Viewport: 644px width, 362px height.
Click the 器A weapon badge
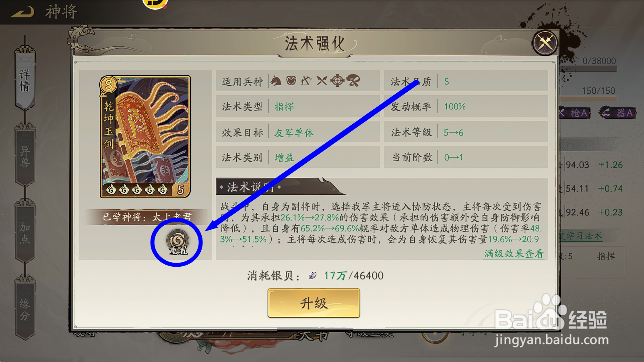tap(618, 113)
